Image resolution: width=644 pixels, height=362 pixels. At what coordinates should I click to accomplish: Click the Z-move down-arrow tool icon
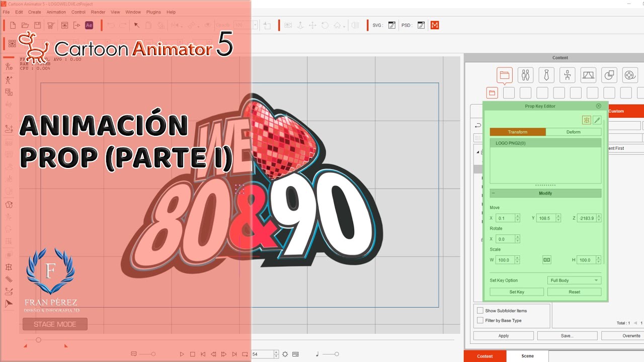tap(300, 25)
